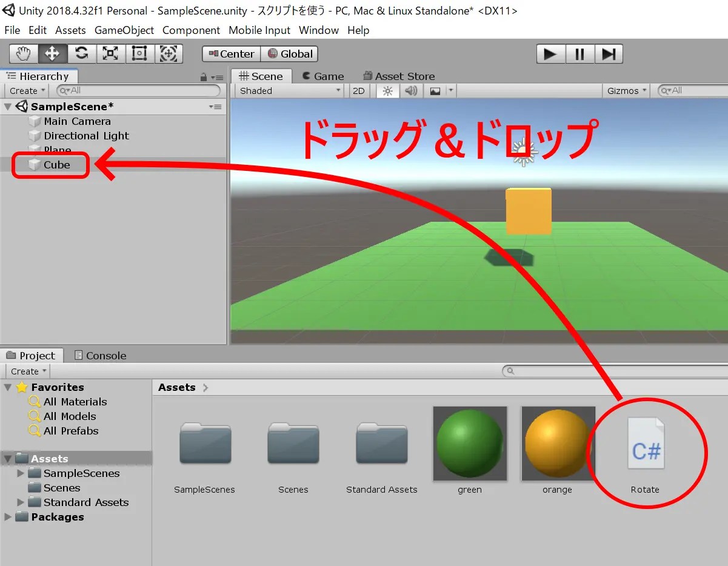This screenshot has height=566, width=728.
Task: Select Scenes folder in project tree
Action: (61, 488)
